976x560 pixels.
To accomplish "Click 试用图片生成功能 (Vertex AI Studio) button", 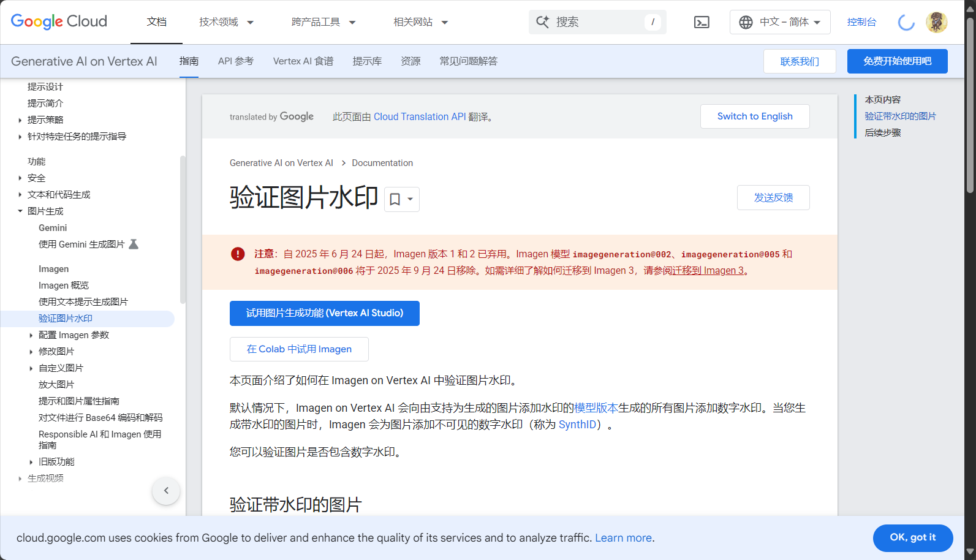I will pos(325,313).
